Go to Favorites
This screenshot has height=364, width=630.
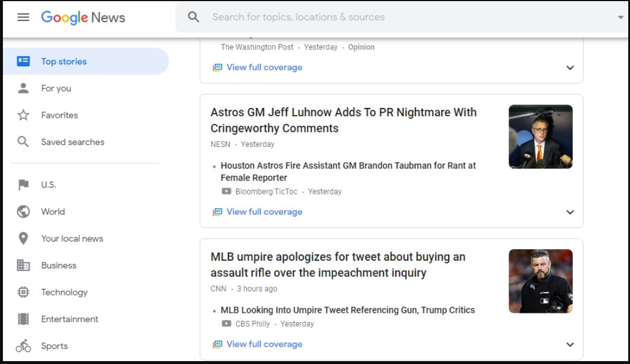[x=59, y=115]
